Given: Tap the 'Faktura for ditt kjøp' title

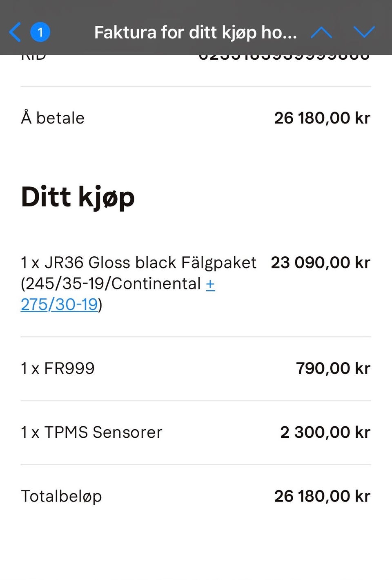Looking at the screenshot, I should tap(195, 32).
